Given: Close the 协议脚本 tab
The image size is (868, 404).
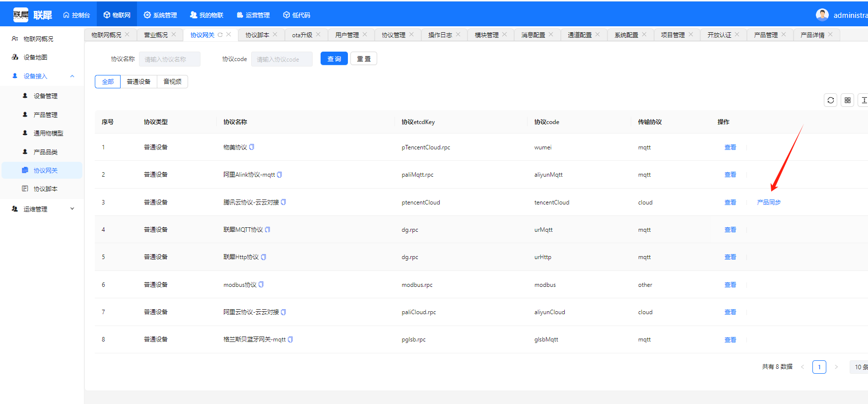Looking at the screenshot, I should (275, 34).
